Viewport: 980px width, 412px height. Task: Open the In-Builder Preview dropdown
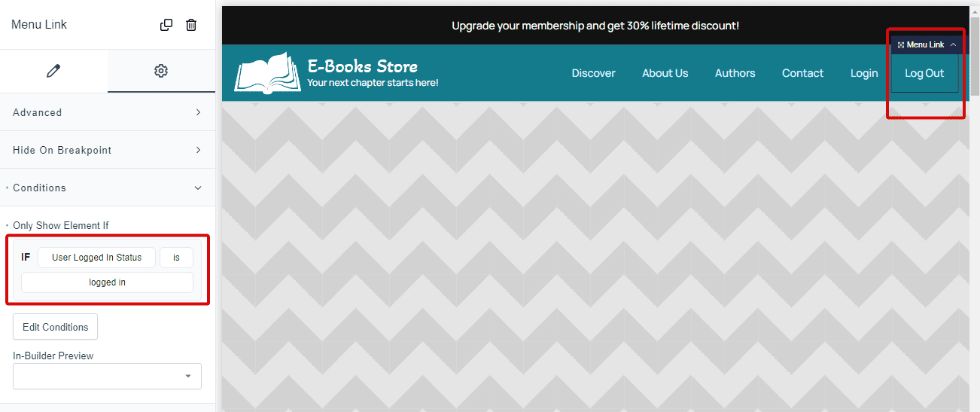(x=107, y=376)
